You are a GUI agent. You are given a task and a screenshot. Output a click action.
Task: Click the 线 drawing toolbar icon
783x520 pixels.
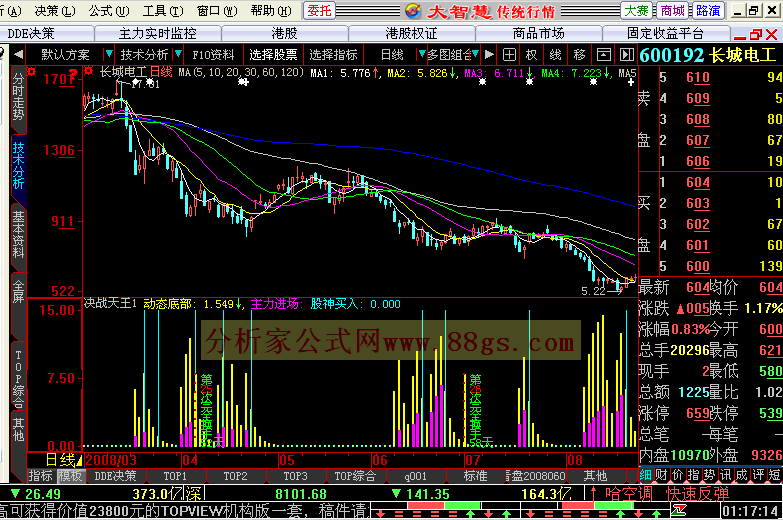point(555,54)
